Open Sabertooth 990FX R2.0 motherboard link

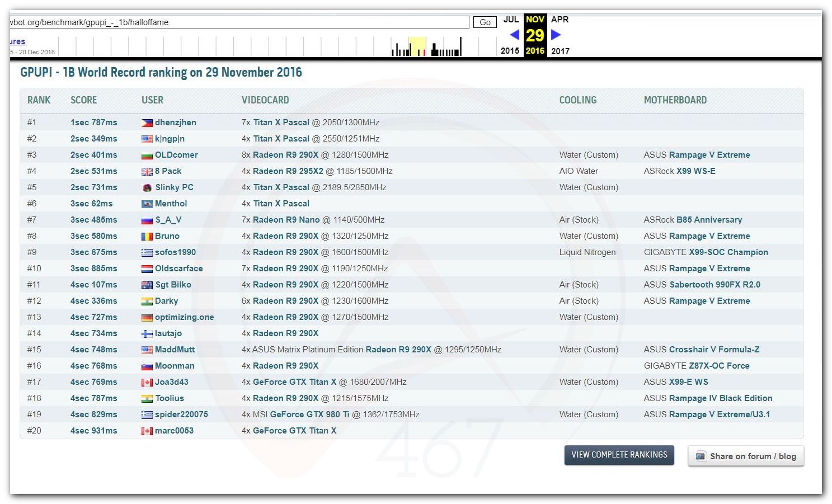click(x=715, y=285)
